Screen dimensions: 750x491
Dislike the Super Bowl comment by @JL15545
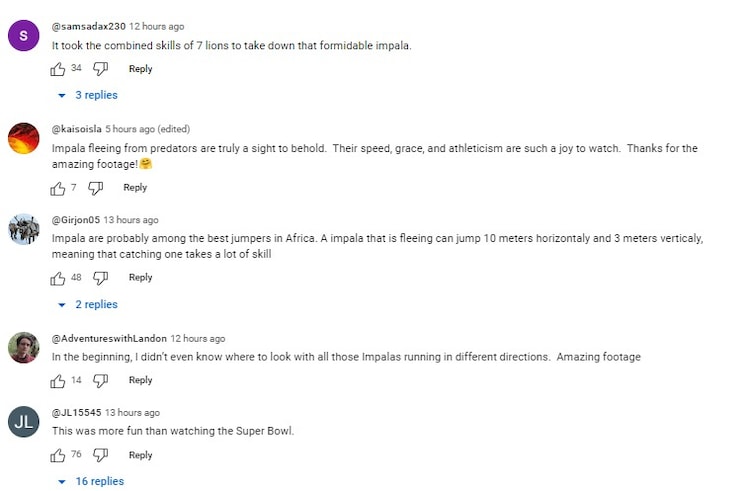[x=100, y=455]
